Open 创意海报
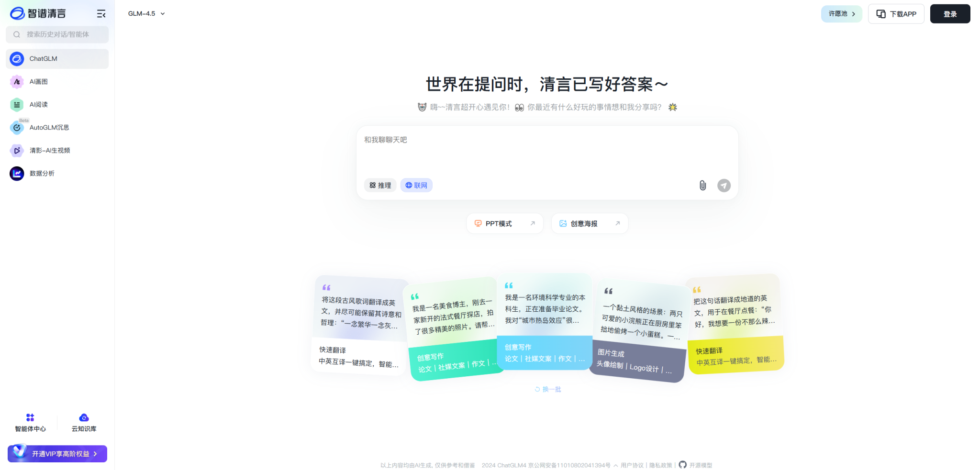Screen dimensions: 980x470 point(590,223)
